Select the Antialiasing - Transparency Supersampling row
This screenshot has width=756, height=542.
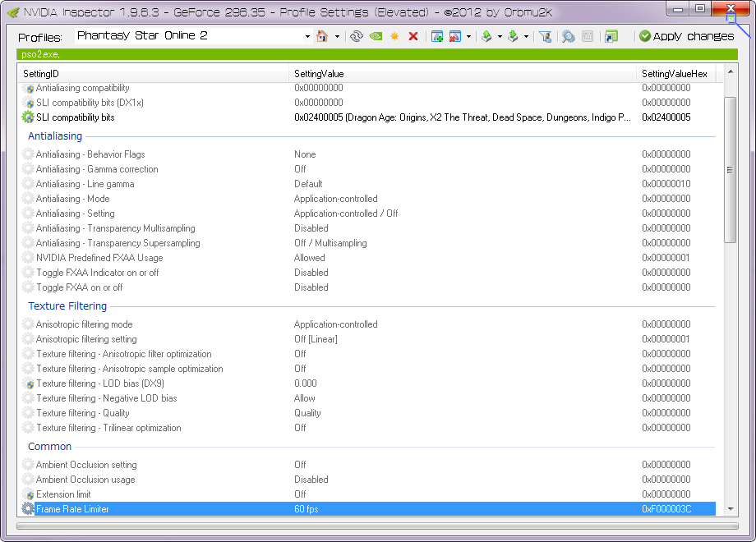coord(368,243)
